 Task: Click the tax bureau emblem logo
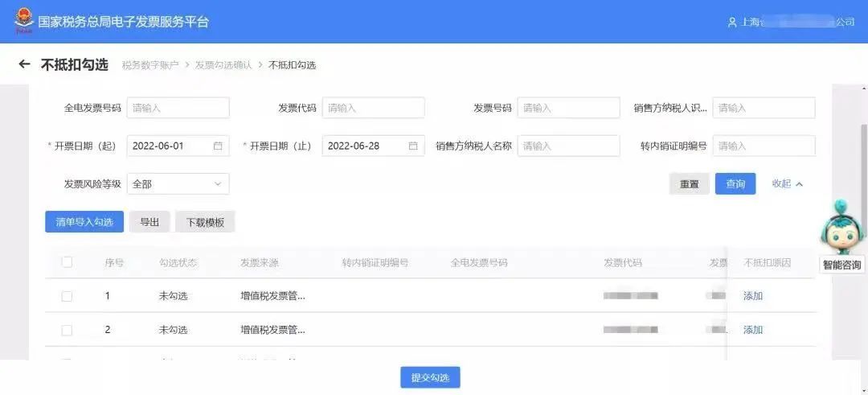(x=24, y=22)
